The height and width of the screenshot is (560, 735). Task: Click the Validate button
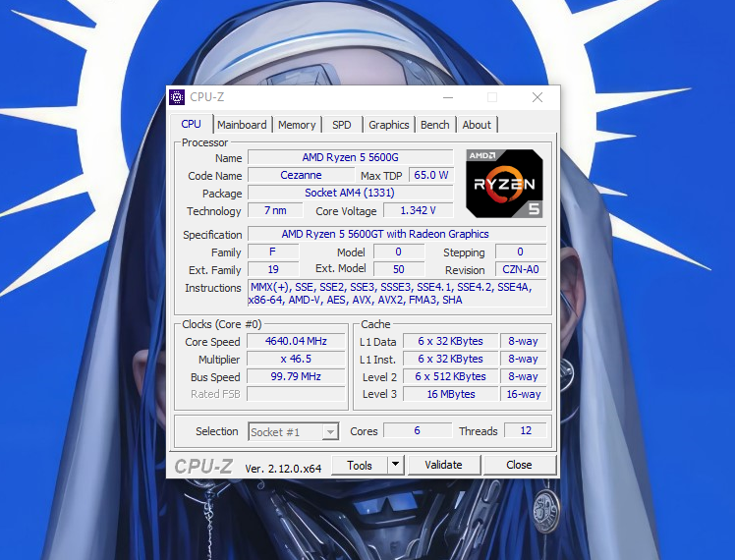coord(444,465)
